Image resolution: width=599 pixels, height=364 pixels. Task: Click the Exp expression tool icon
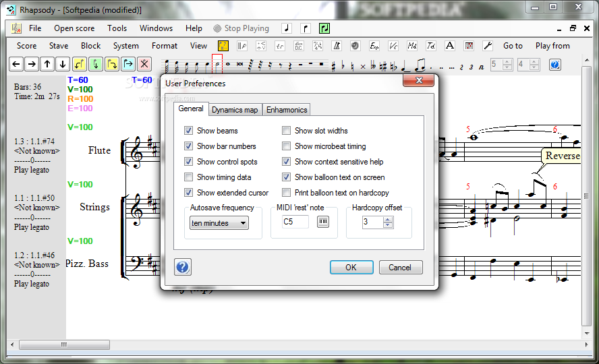pos(374,46)
